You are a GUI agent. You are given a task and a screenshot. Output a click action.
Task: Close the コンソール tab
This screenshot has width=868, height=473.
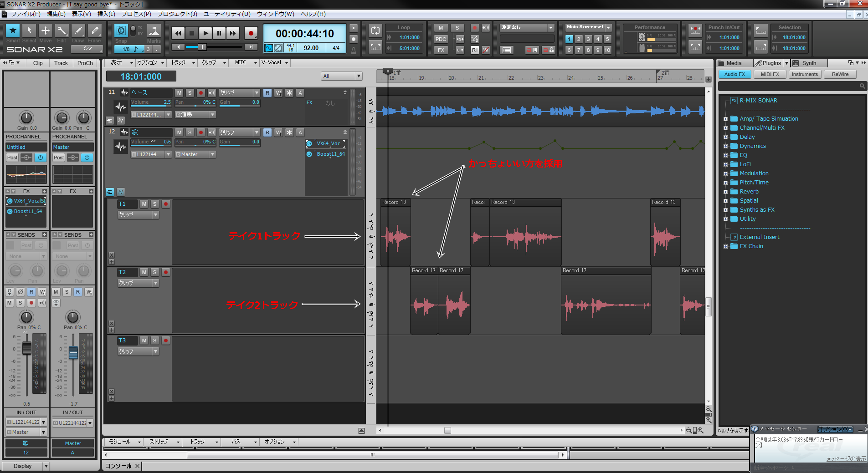[x=137, y=466]
